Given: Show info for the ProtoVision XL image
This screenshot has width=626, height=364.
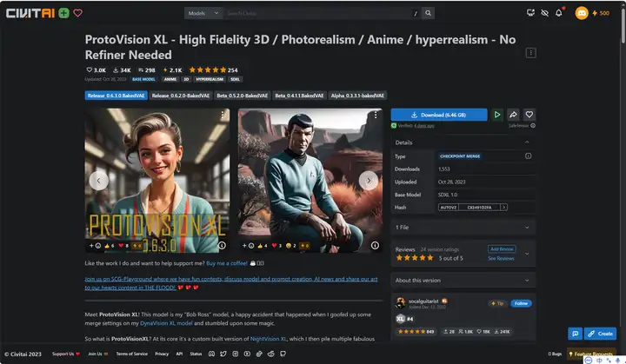Looking at the screenshot, I should click(x=222, y=246).
